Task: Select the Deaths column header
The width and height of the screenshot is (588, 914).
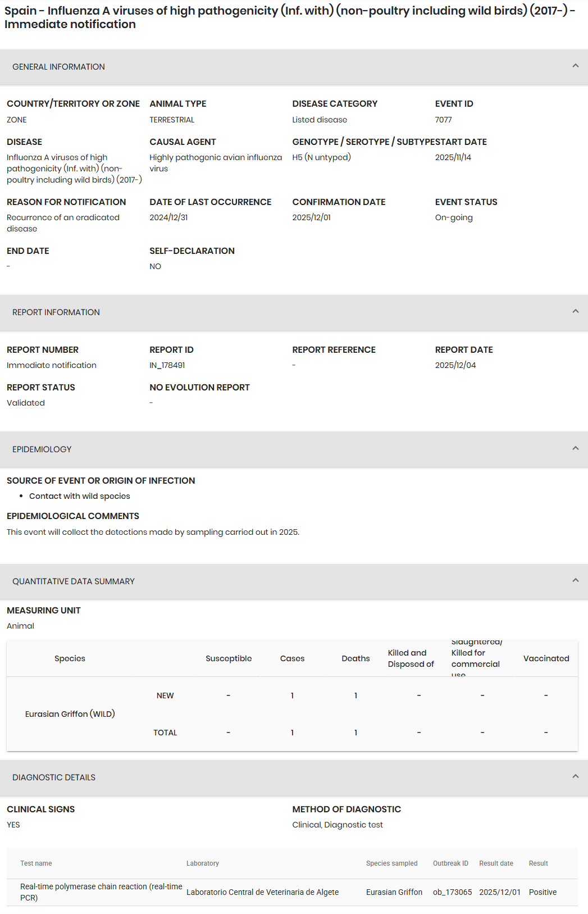Action: pos(355,658)
